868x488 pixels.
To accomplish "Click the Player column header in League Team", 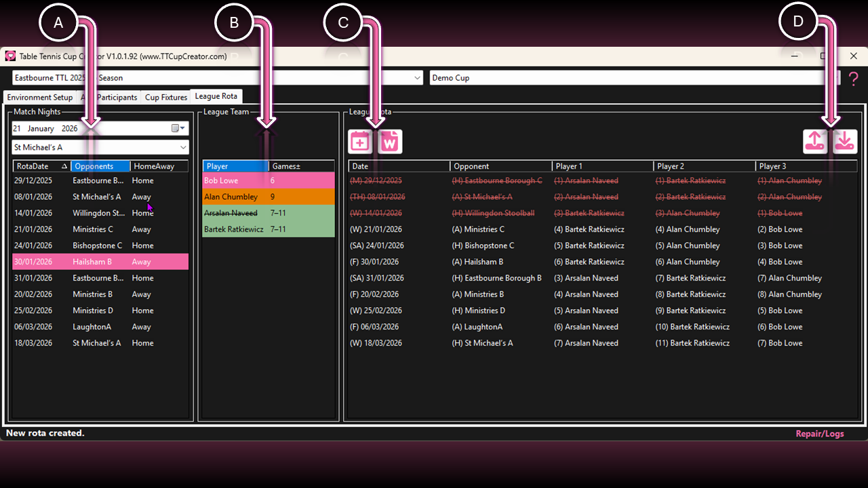I will pos(236,166).
